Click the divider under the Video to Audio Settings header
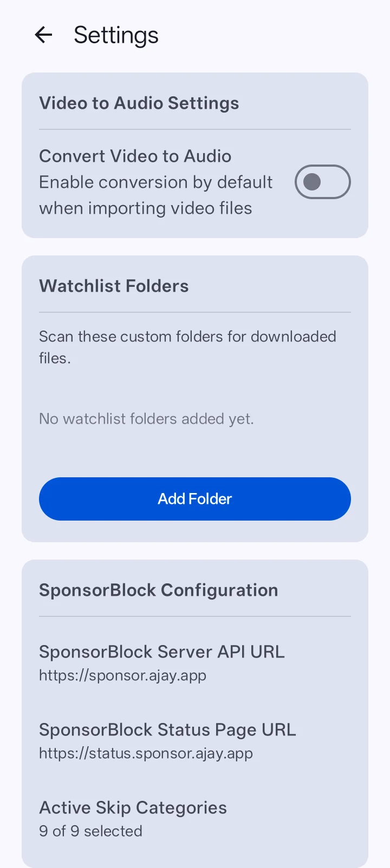390x868 pixels. (195, 129)
